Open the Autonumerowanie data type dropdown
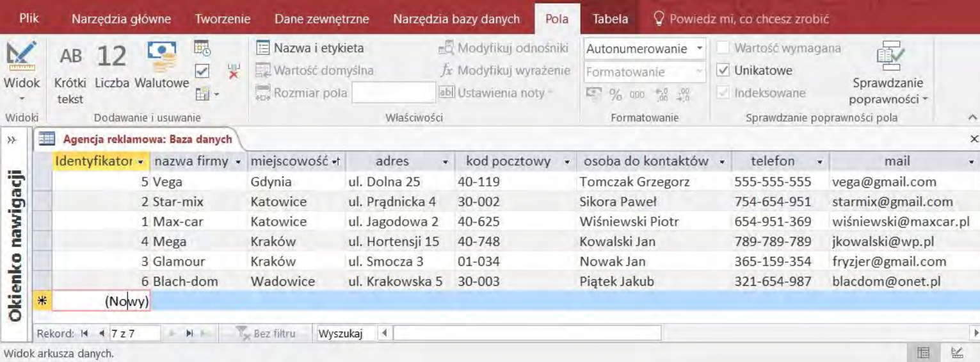Image resolution: width=980 pixels, height=362 pixels. point(699,49)
